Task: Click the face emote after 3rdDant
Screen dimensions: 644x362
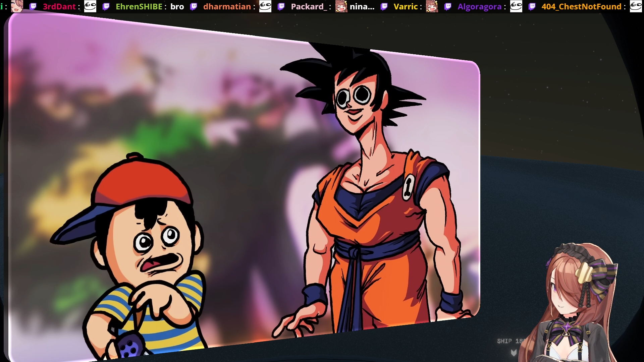Action: pyautogui.click(x=90, y=6)
